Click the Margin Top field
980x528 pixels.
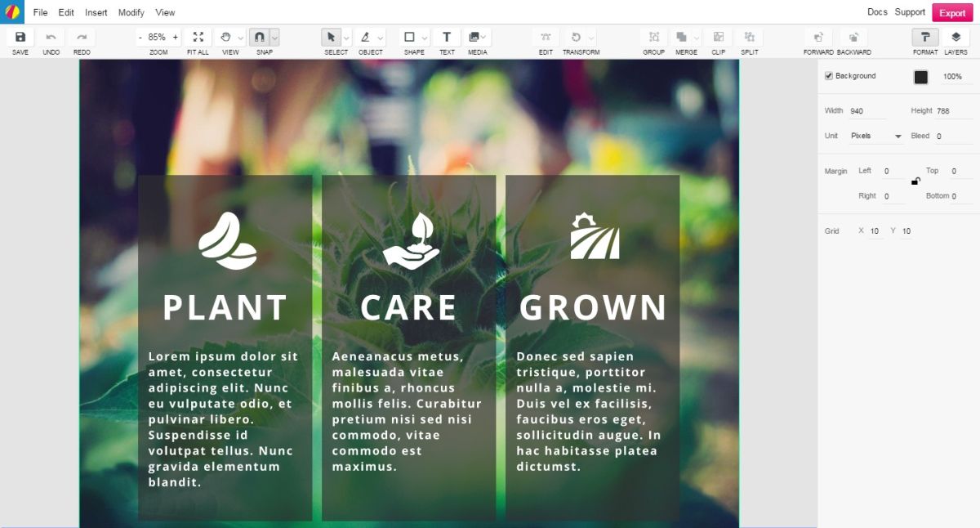960,172
